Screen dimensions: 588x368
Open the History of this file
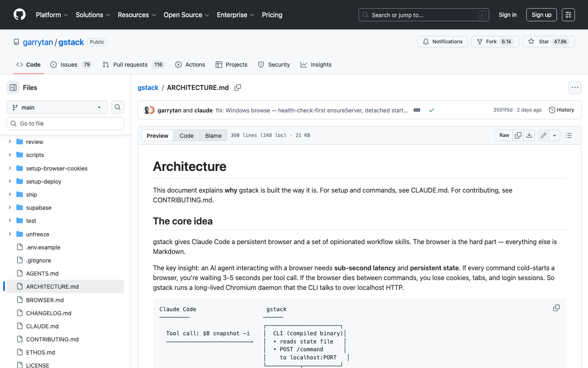click(561, 110)
